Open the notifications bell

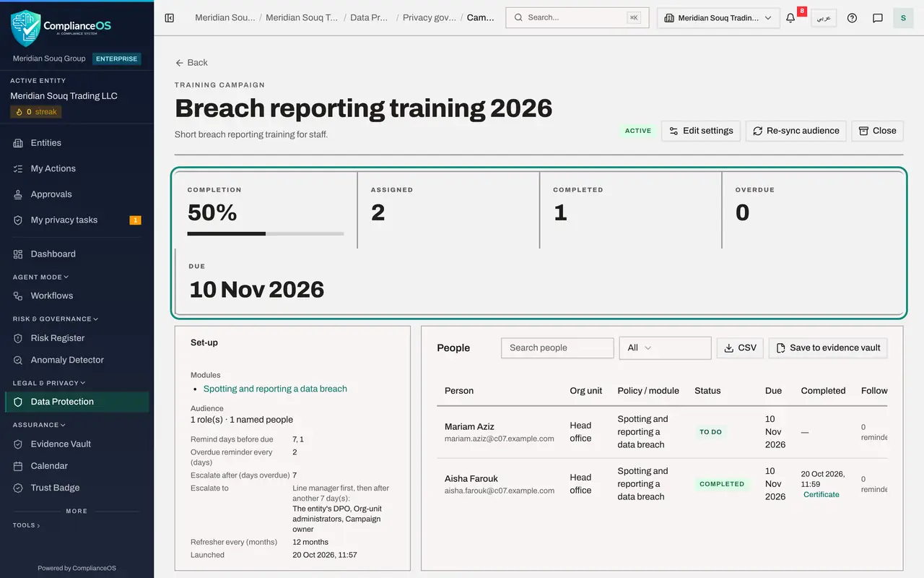click(790, 18)
